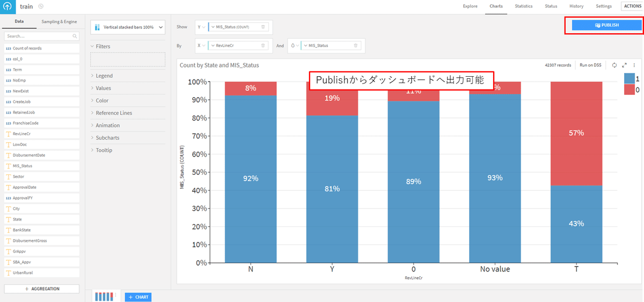The width and height of the screenshot is (644, 302).
Task: Click the text type icon of BankState
Action: point(9,230)
